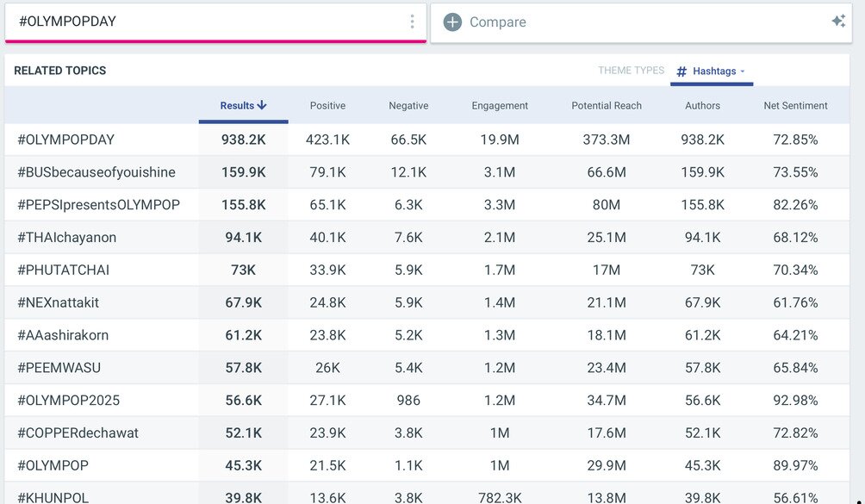The image size is (865, 504).
Task: Click the 373.3M Potential Reach value
Action: tap(607, 140)
